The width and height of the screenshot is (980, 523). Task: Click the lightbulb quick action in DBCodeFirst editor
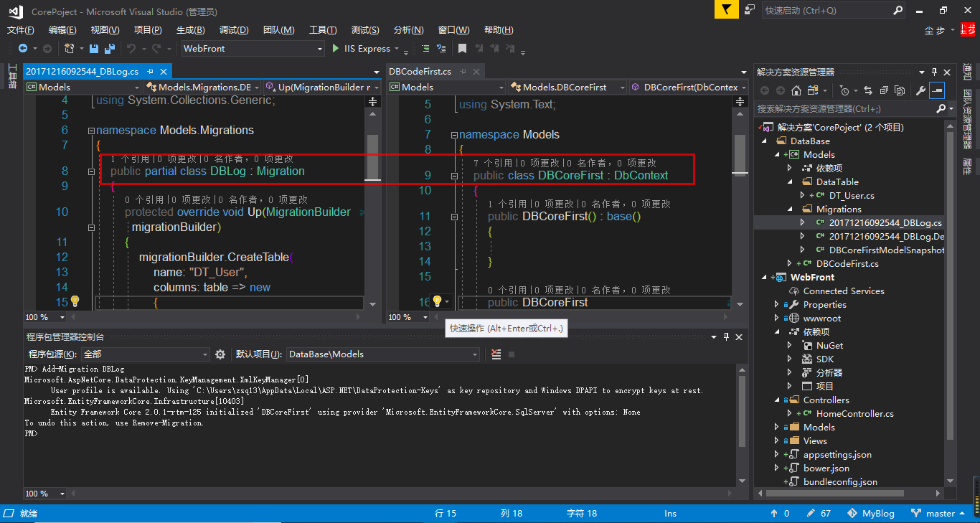click(x=437, y=301)
